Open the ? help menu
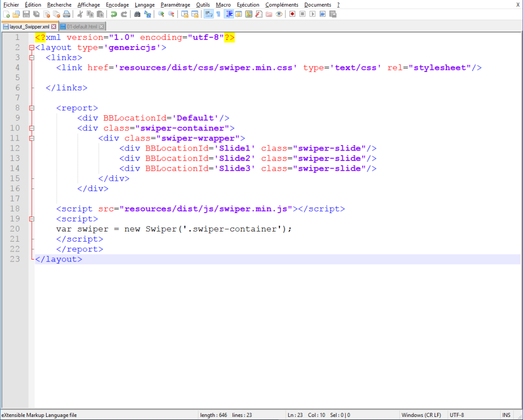This screenshot has height=420, width=523. pos(338,5)
